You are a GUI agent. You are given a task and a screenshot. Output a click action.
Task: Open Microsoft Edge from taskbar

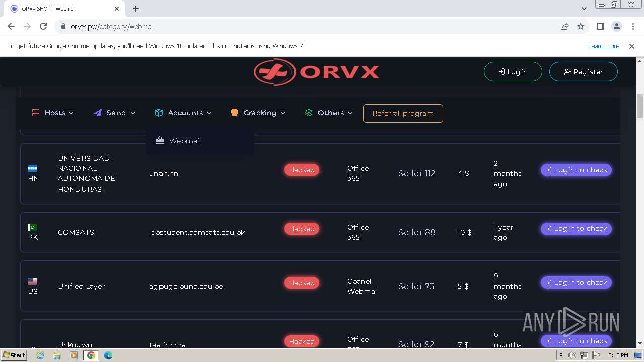click(x=108, y=355)
